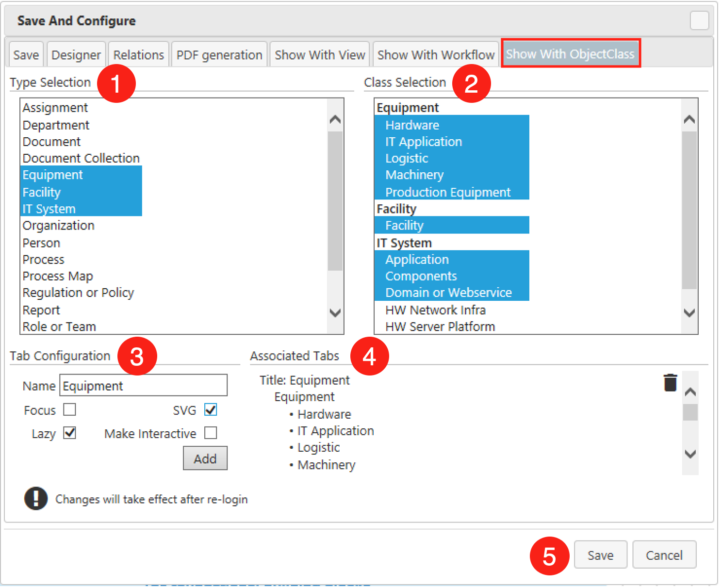
Task: Open the PDF generation tab
Action: tap(219, 55)
